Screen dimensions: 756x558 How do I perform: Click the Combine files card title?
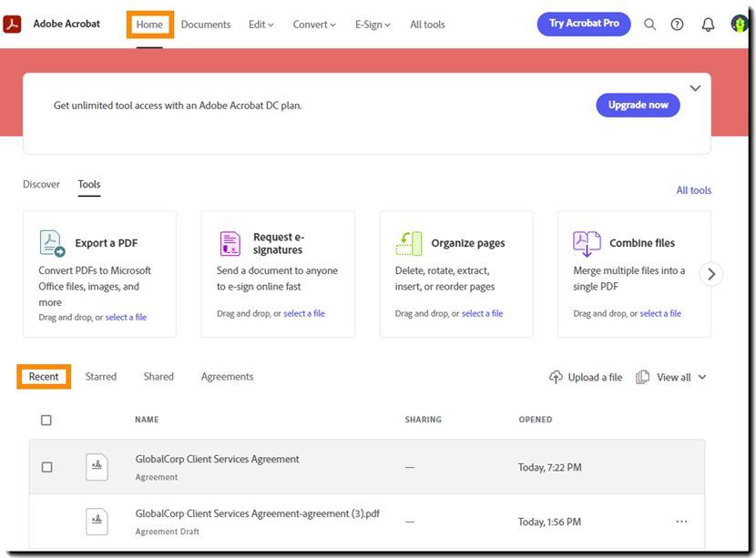pos(642,243)
